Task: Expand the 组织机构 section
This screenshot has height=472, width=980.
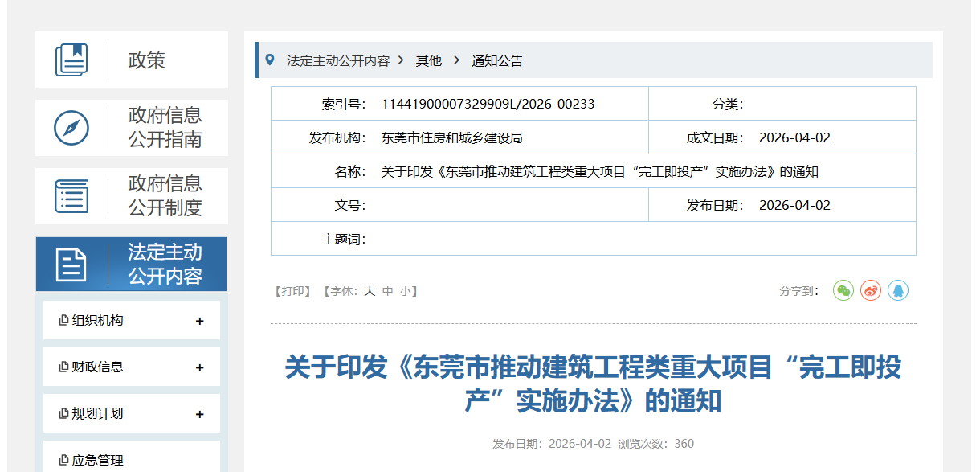Action: (199, 321)
